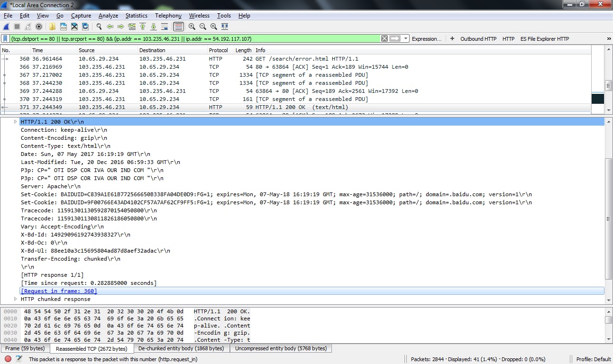Jump to the first packet arrow icon
The width and height of the screenshot is (613, 364).
click(x=143, y=27)
